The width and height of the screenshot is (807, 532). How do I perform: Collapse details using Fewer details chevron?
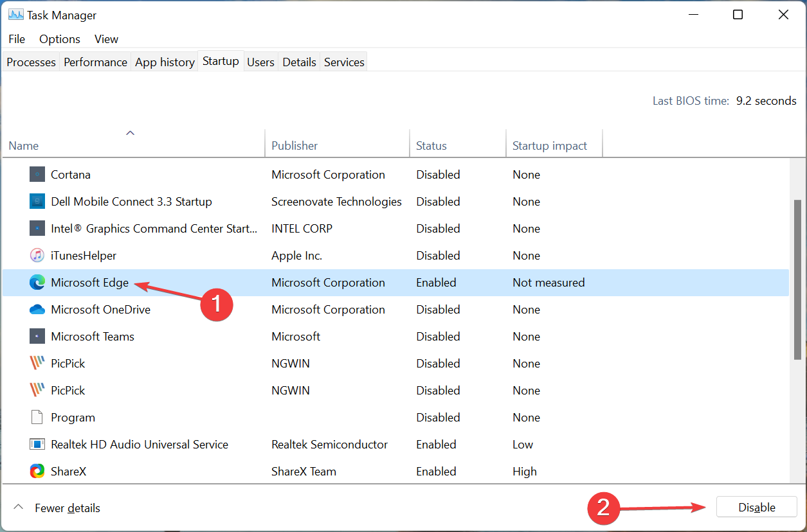coord(19,507)
